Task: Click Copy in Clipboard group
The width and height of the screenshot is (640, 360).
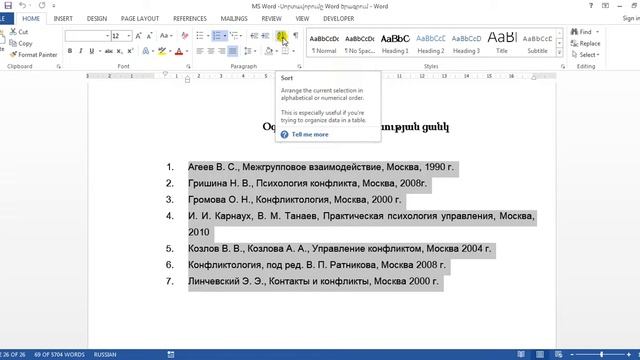Action: (20, 43)
